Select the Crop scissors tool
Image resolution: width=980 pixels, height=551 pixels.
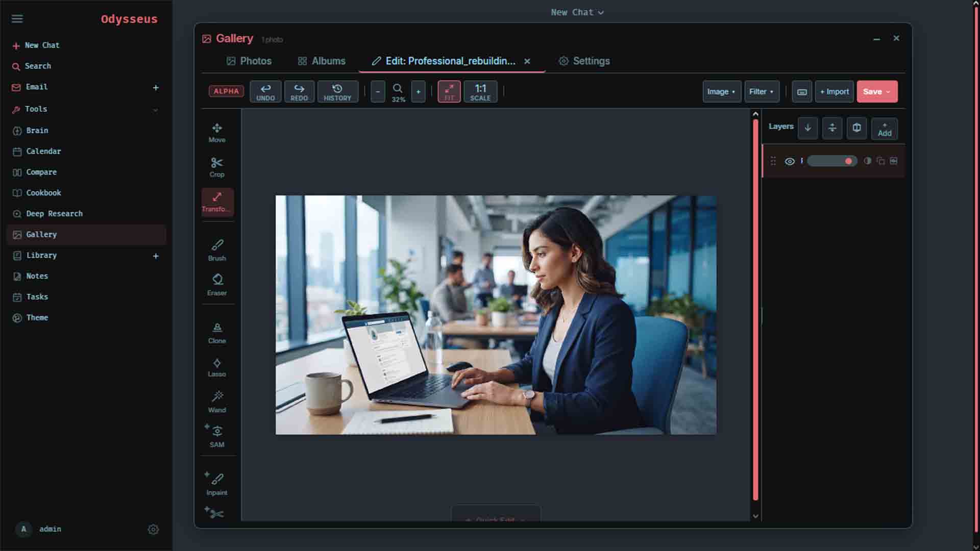point(217,167)
